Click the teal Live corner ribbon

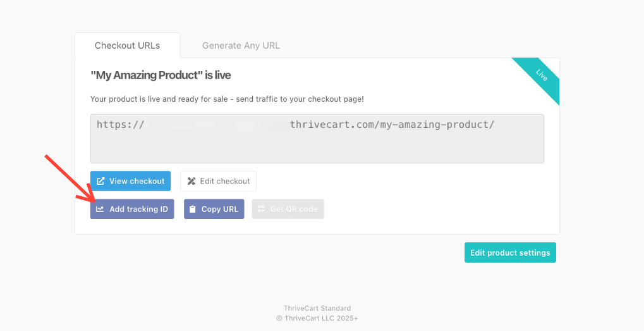click(x=540, y=77)
